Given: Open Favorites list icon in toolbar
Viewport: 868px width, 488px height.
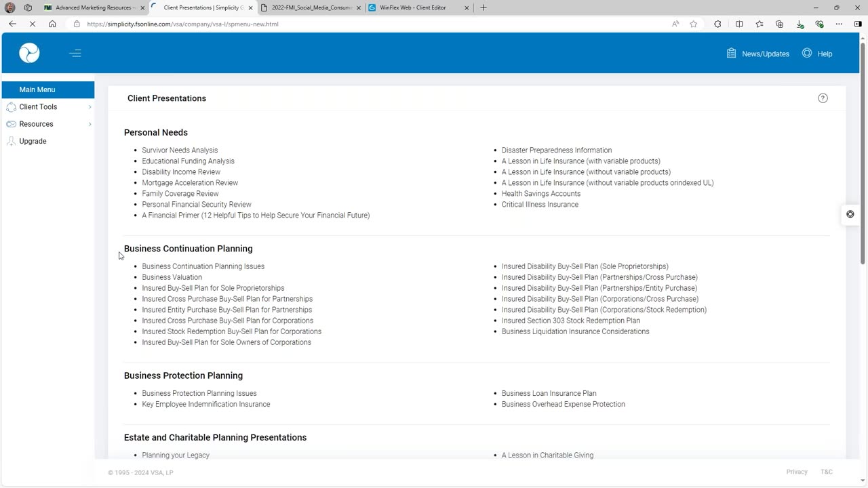Looking at the screenshot, I should pyautogui.click(x=759, y=24).
